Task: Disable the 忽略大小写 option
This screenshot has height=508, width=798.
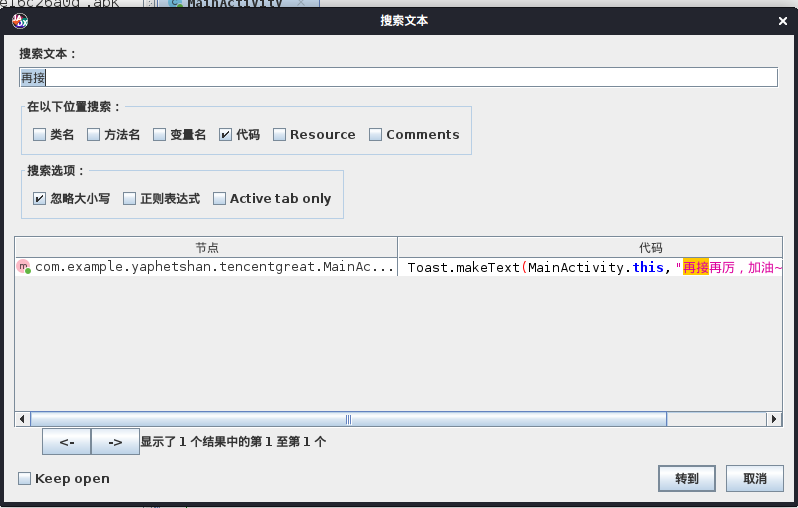Action: (39, 199)
